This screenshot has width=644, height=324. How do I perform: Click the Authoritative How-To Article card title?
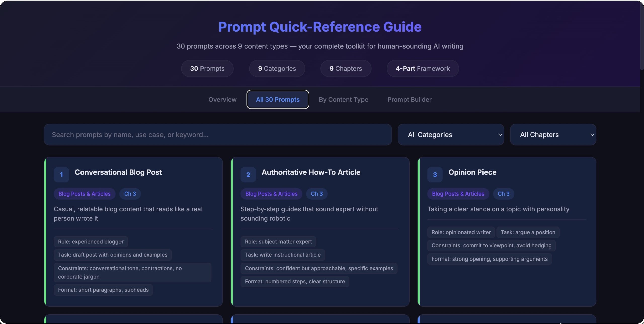point(311,172)
